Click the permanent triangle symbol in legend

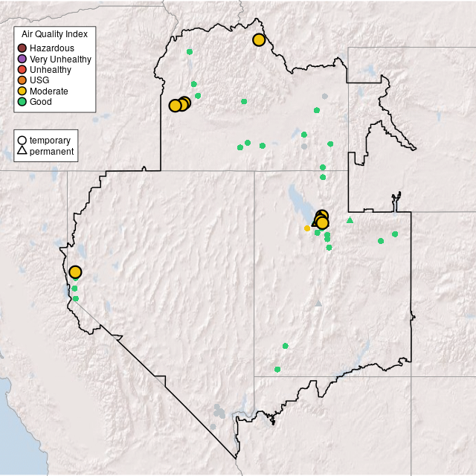22,151
